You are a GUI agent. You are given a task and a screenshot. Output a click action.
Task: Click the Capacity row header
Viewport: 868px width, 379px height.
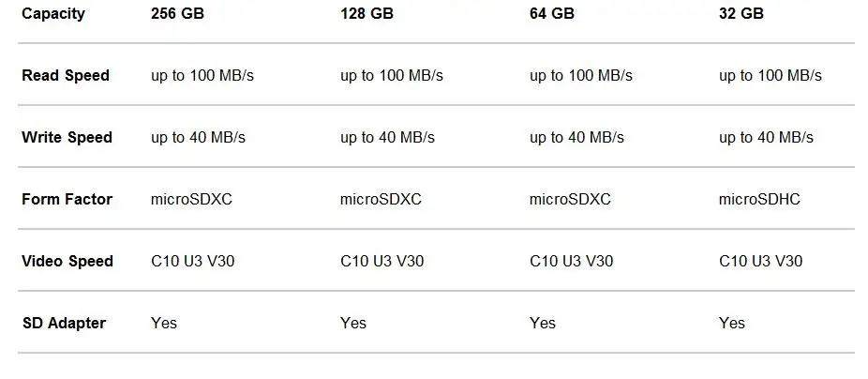tap(52, 13)
